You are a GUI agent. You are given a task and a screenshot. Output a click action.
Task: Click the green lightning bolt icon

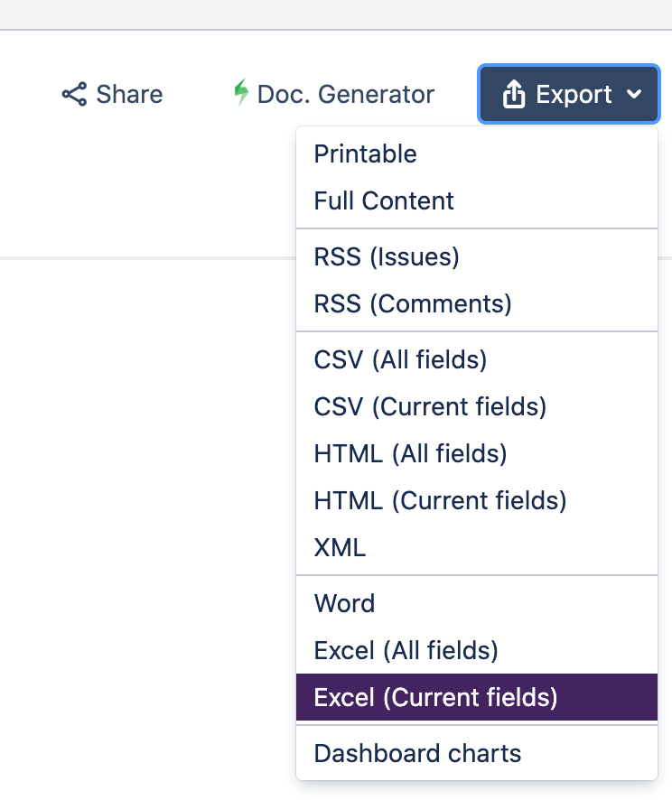[x=240, y=93]
